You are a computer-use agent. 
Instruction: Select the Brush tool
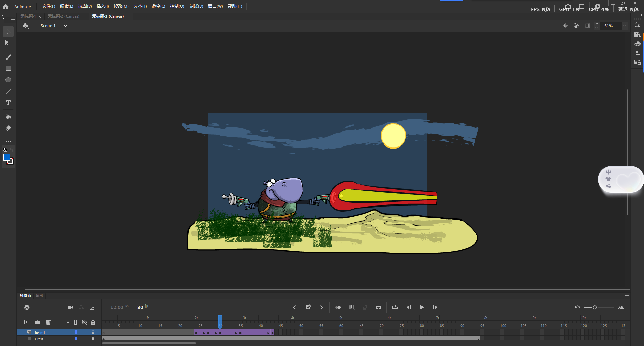point(8,57)
